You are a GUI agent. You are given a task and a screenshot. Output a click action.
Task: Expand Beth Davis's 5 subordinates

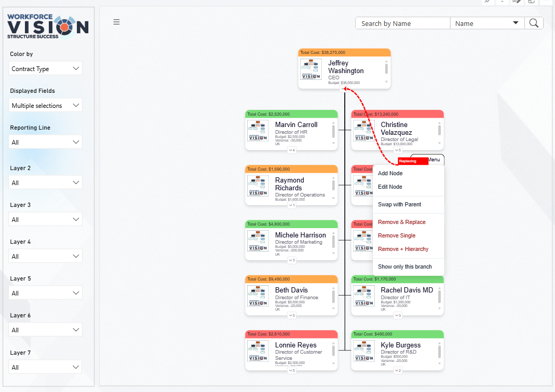(x=292, y=315)
